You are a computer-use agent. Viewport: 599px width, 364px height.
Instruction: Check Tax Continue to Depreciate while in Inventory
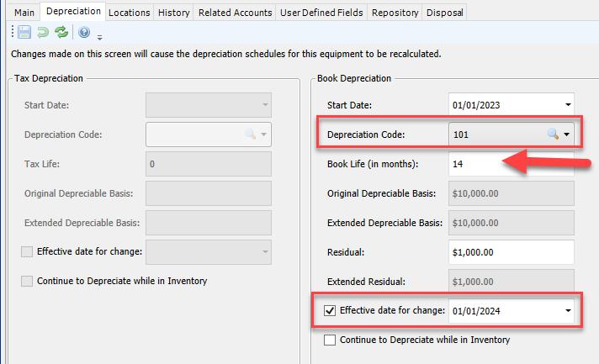click(x=27, y=282)
